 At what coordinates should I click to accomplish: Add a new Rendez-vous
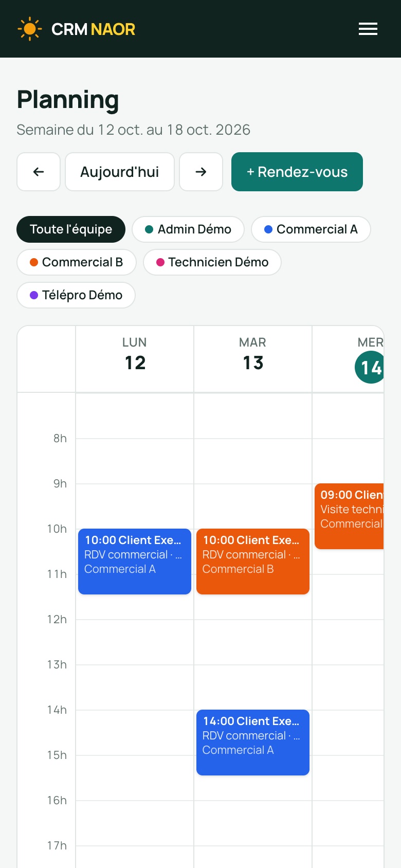point(297,172)
